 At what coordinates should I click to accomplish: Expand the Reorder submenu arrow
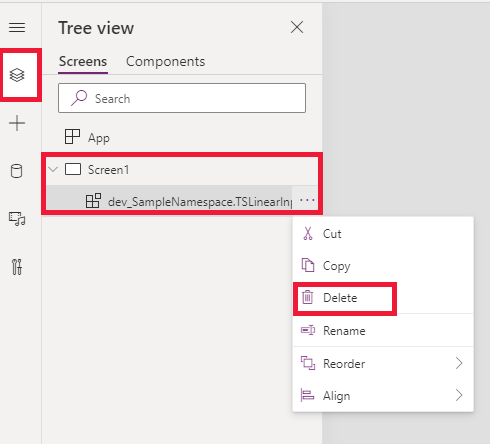tap(459, 363)
